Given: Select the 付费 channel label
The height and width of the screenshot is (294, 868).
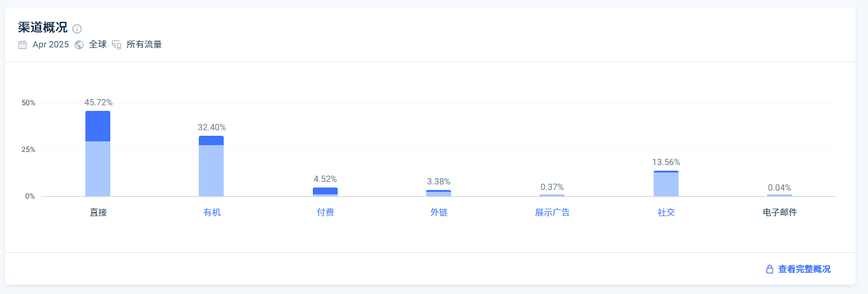Looking at the screenshot, I should [325, 212].
